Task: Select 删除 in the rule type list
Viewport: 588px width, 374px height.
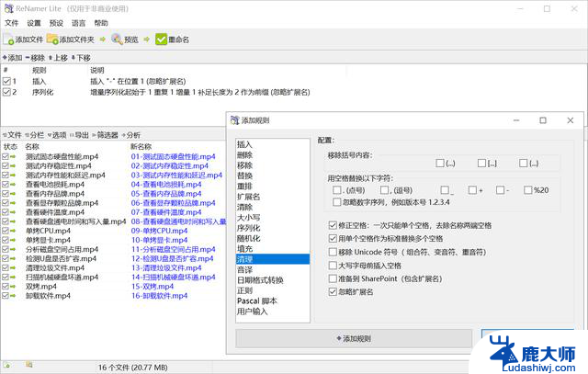Action: 273,155
